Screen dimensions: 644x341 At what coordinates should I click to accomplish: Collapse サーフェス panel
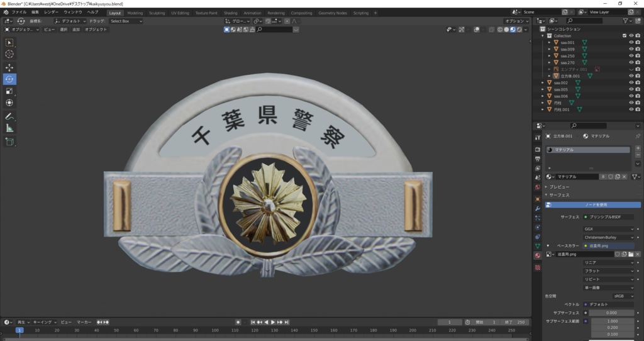click(x=557, y=195)
